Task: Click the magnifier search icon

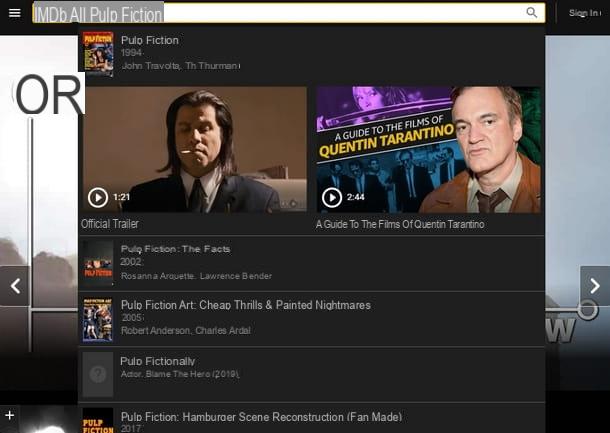Action: [531, 12]
